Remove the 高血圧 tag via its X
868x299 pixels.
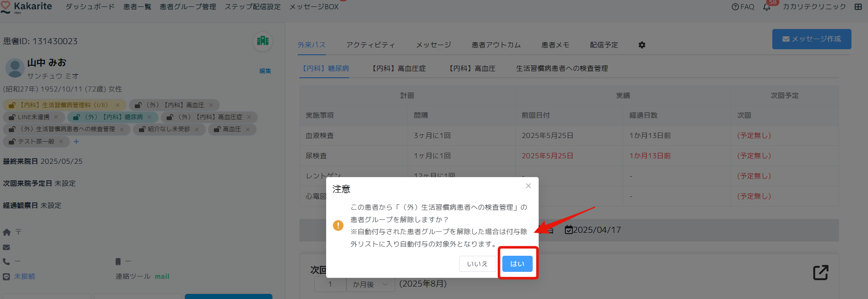[248, 130]
